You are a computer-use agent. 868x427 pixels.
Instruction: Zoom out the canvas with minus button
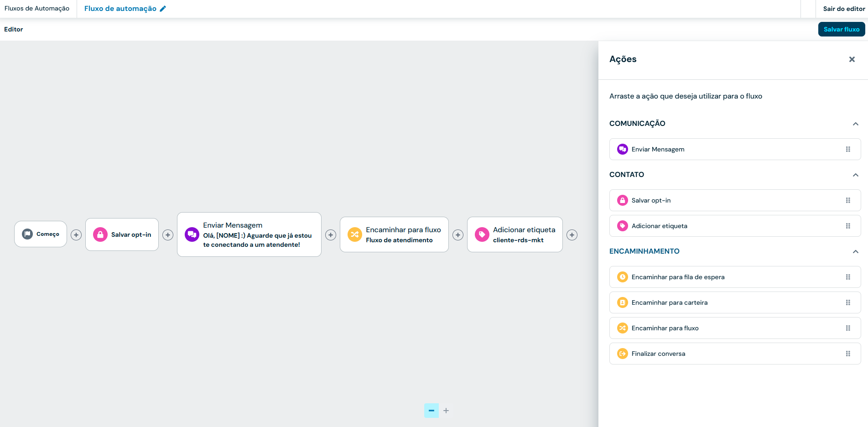point(431,411)
